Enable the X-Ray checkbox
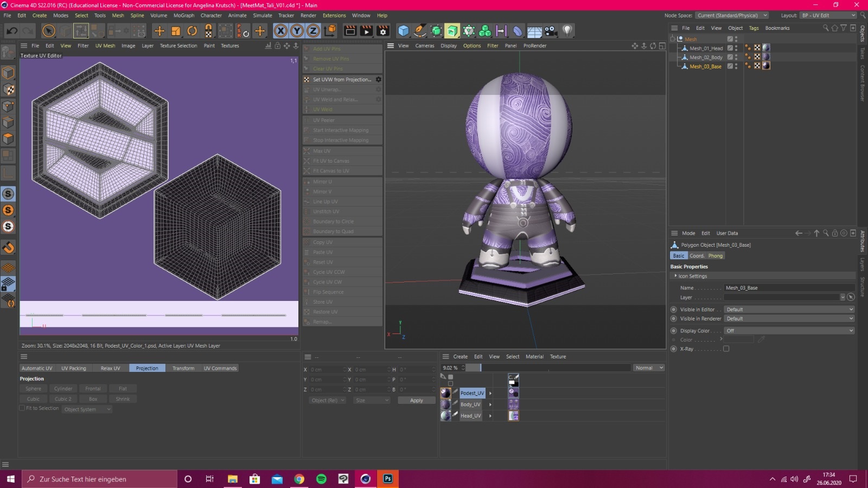 coord(726,349)
